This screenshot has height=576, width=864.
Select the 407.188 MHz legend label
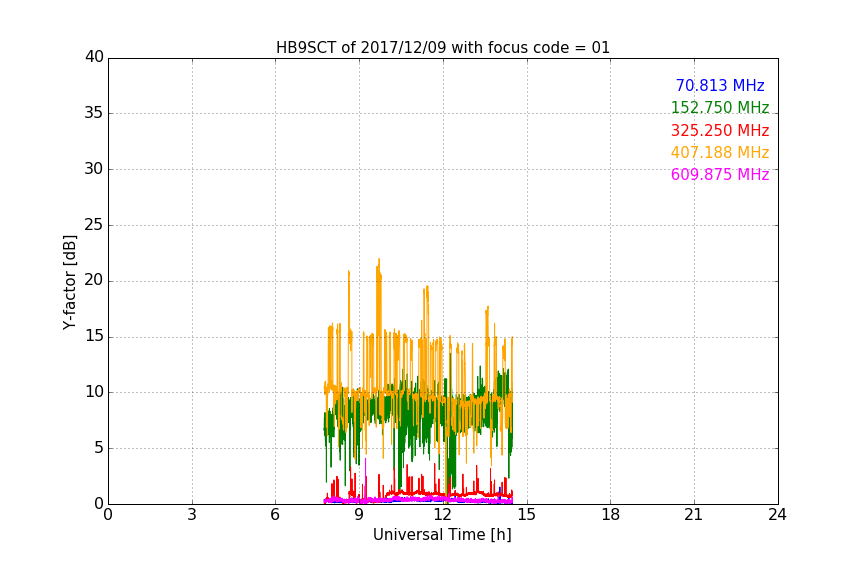pyautogui.click(x=720, y=152)
